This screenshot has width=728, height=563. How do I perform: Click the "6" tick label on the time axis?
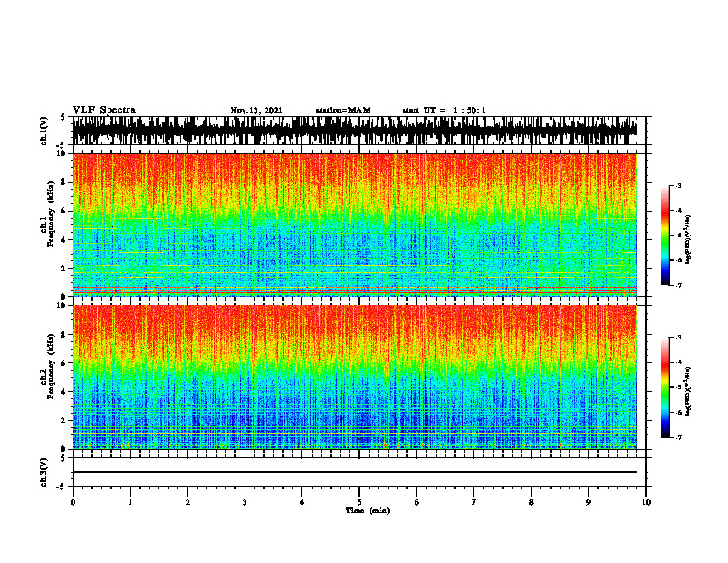[x=417, y=502]
